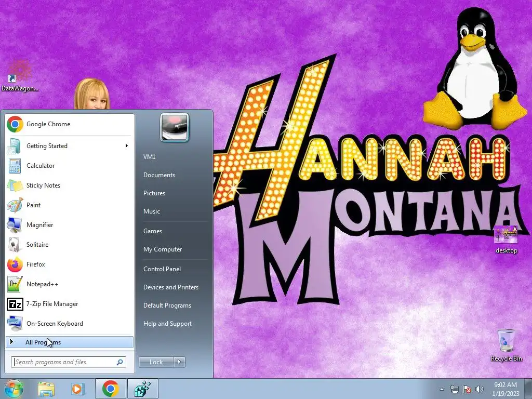Open Control Panel
Image resolution: width=532 pixels, height=399 pixels.
(162, 269)
